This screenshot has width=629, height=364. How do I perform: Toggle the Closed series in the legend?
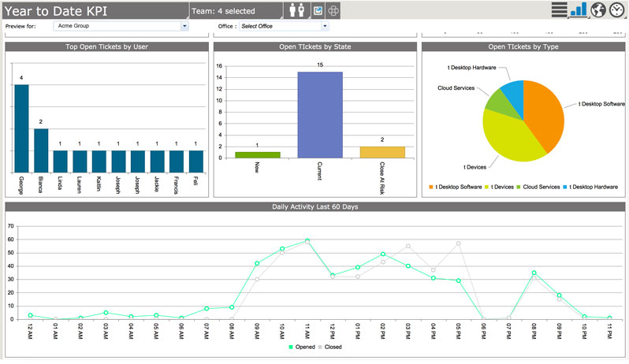click(330, 347)
